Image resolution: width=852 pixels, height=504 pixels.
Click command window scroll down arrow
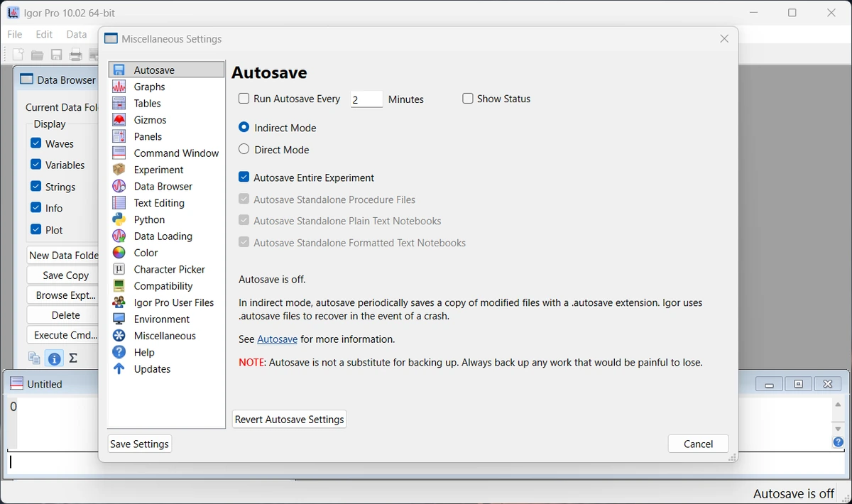(839, 429)
